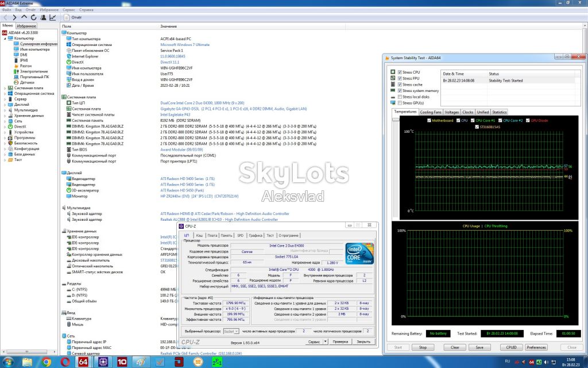Select Портативный ПК in the tree
The height and width of the screenshot is (368, 588).
(34, 76)
